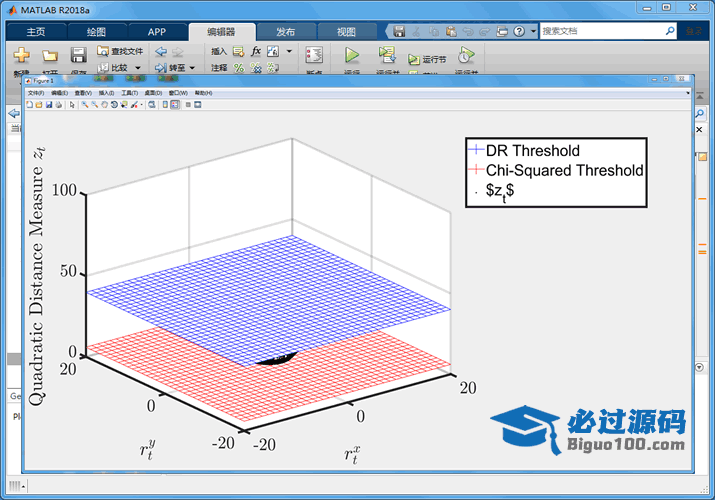This screenshot has width=715, height=500.
Task: Toggle the Insert Legend button in figure toolbar
Action: tap(175, 104)
